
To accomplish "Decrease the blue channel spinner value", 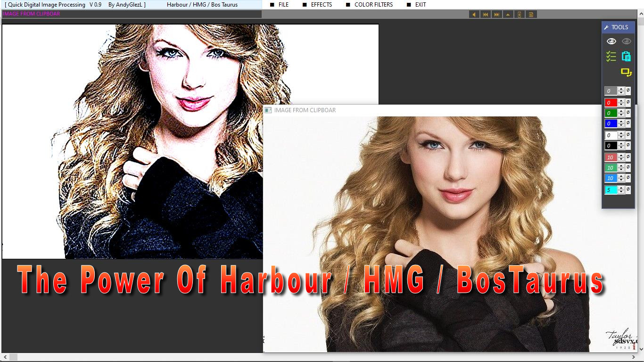I will click(x=621, y=125).
